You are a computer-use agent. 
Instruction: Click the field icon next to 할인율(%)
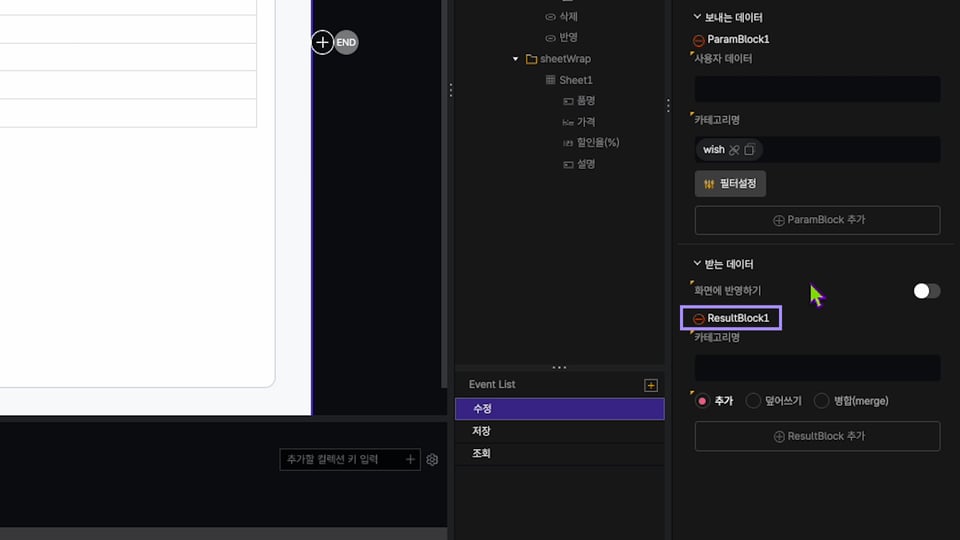click(x=568, y=143)
